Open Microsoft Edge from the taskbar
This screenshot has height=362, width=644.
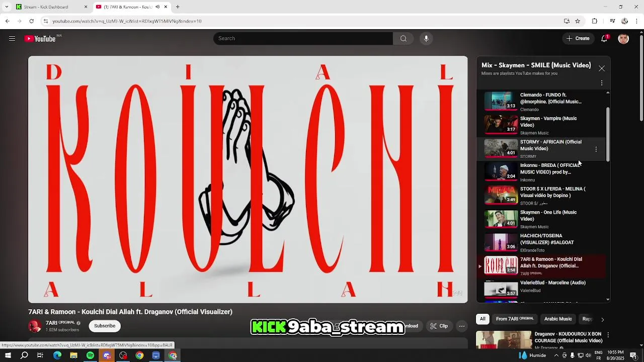(57, 355)
